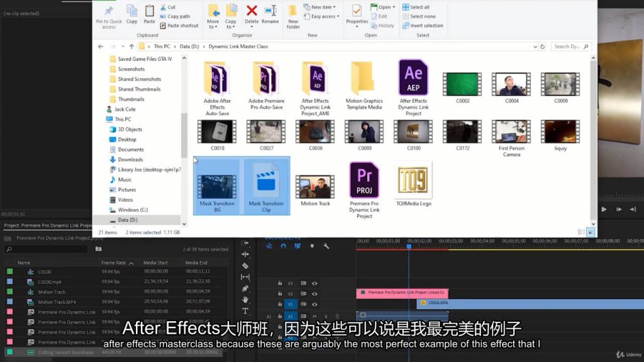Select the Ripple Edit tool

245,255
